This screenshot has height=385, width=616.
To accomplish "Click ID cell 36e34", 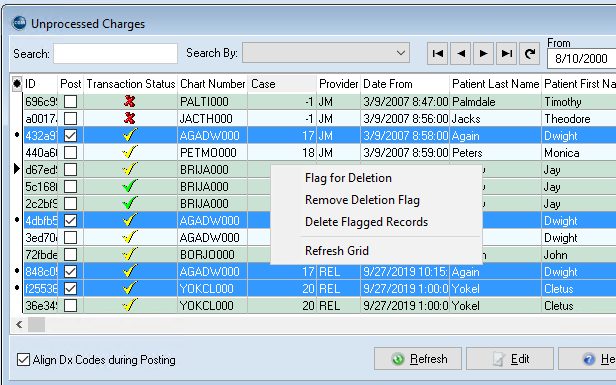I will pos(40,306).
